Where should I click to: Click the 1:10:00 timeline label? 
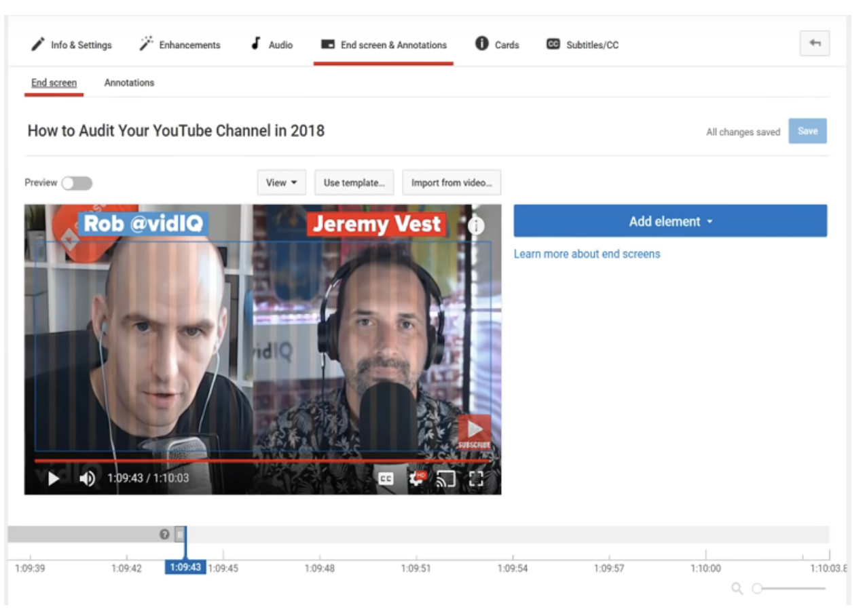[705, 569]
